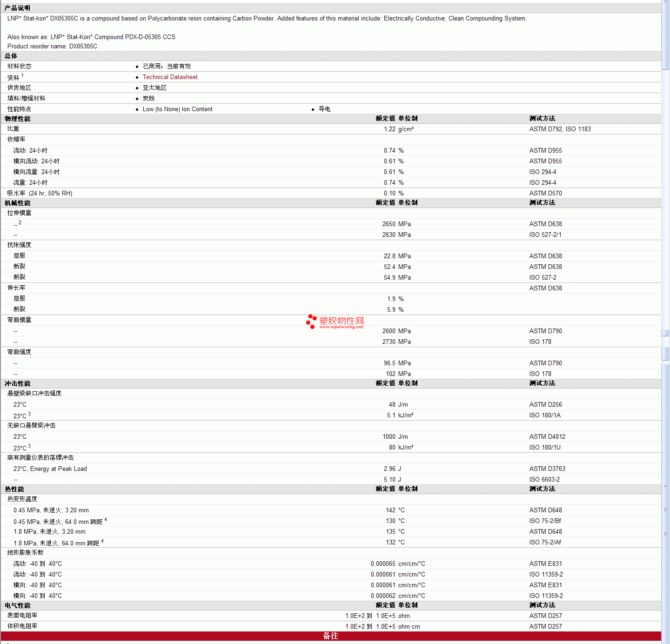Click the 52.4 MPa break strength value

point(397,267)
